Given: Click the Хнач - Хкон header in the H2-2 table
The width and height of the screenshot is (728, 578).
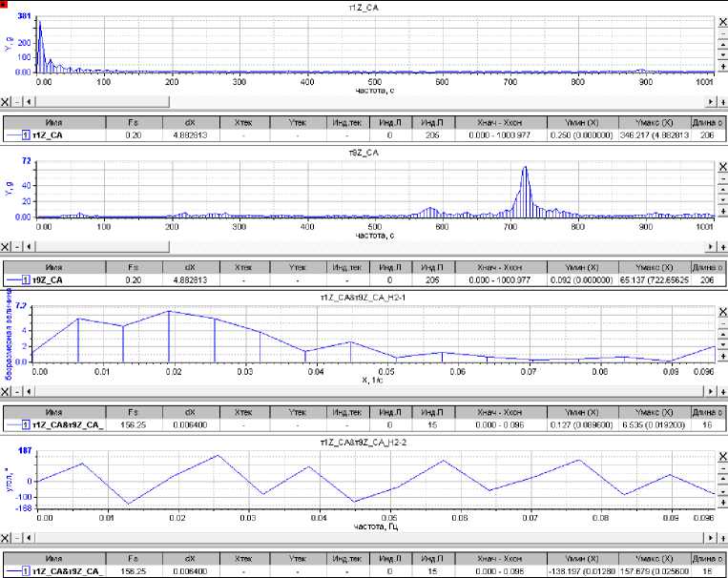Looking at the screenshot, I should [500, 559].
